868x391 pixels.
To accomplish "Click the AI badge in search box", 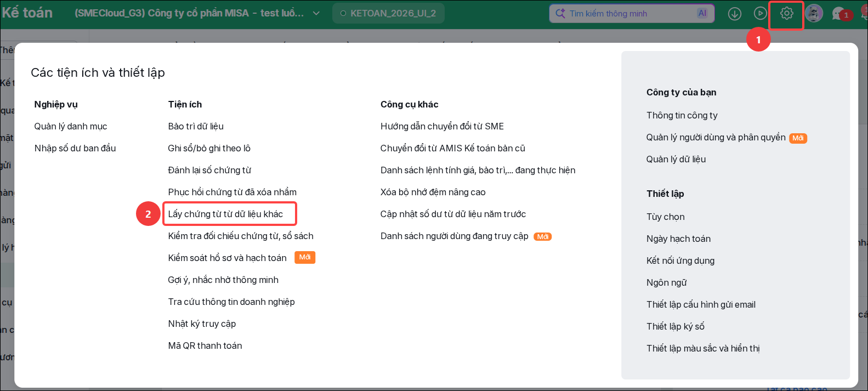I will (702, 13).
